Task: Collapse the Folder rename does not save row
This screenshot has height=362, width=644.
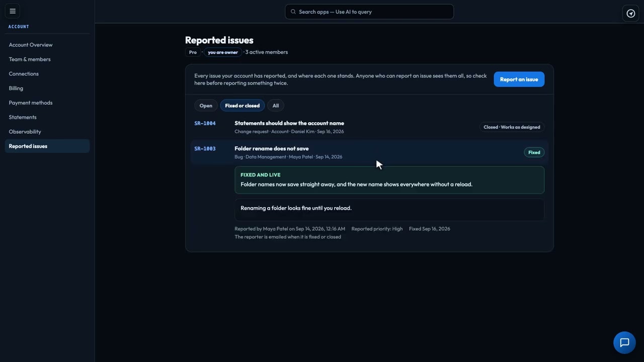Action: (x=369, y=152)
